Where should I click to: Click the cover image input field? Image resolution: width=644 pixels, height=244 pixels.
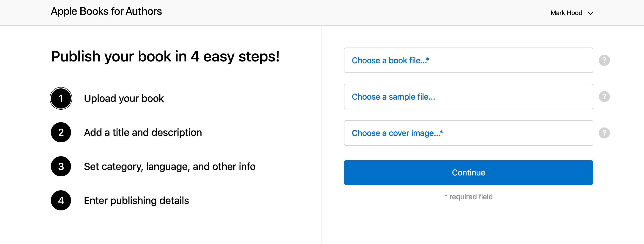click(468, 133)
